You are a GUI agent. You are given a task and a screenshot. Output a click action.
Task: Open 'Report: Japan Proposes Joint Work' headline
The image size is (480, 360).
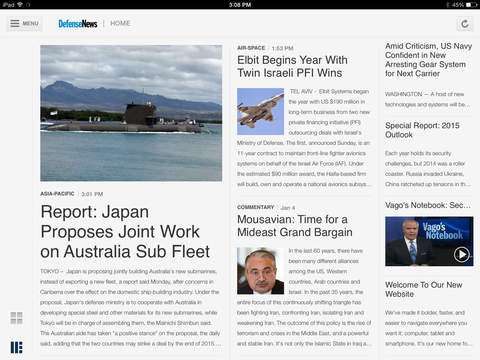click(125, 232)
